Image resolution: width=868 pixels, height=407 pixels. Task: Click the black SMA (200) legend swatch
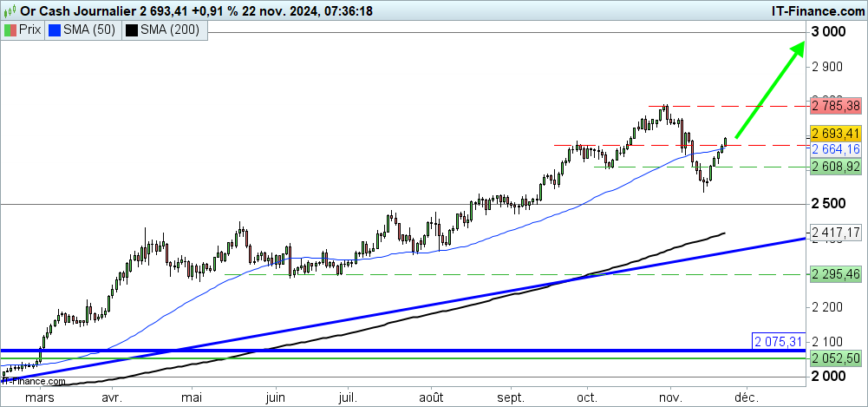(132, 30)
